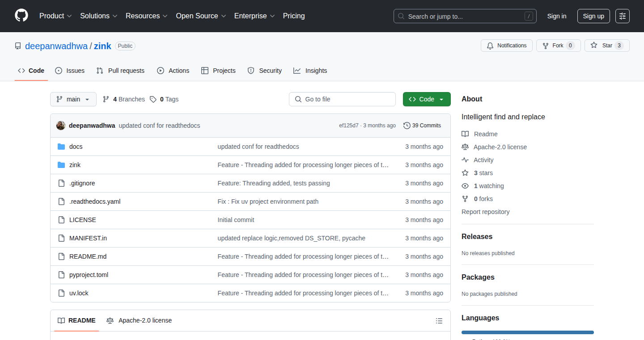Expand the Solutions menu
Screen dimensions: 644x340
point(99,16)
